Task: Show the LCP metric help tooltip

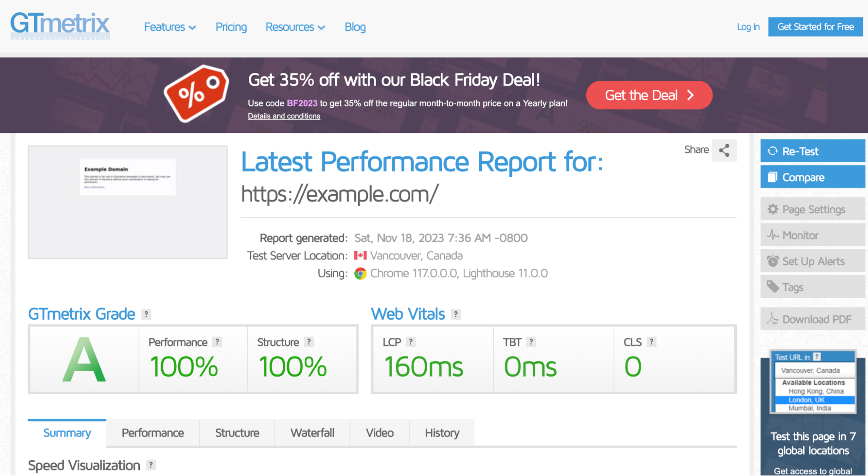Action: 410,342
